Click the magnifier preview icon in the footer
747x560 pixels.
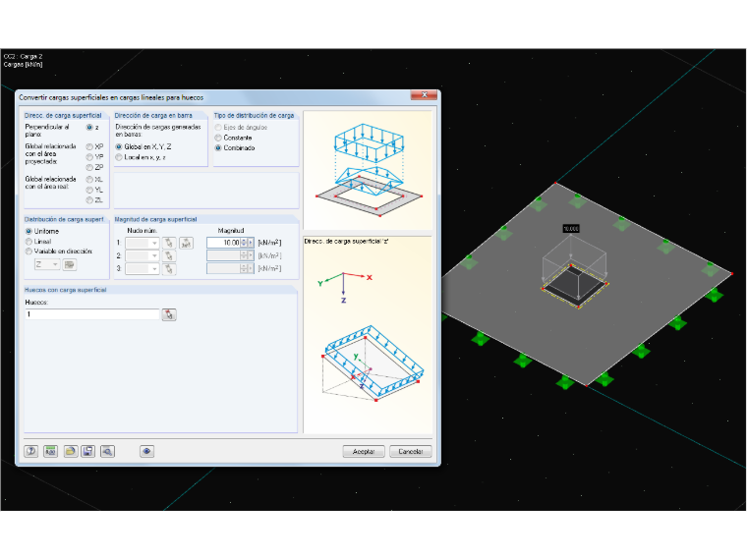108,451
